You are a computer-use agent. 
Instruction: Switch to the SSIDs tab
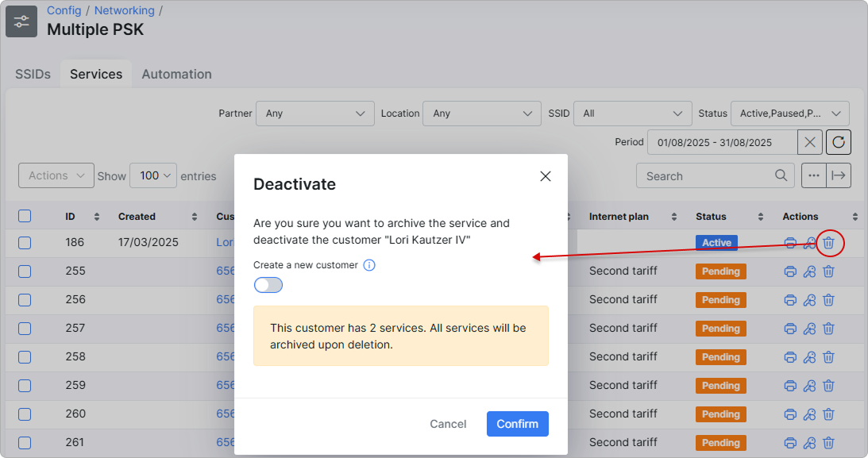coord(33,74)
